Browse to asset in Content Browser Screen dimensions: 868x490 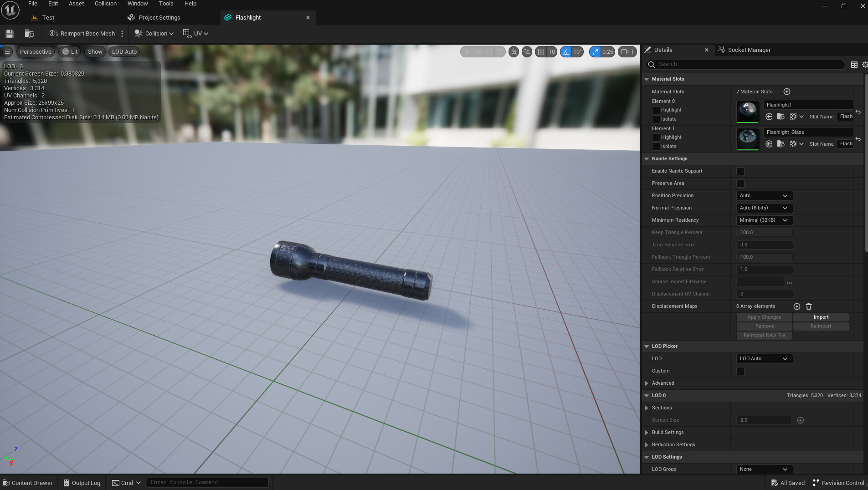tap(29, 34)
